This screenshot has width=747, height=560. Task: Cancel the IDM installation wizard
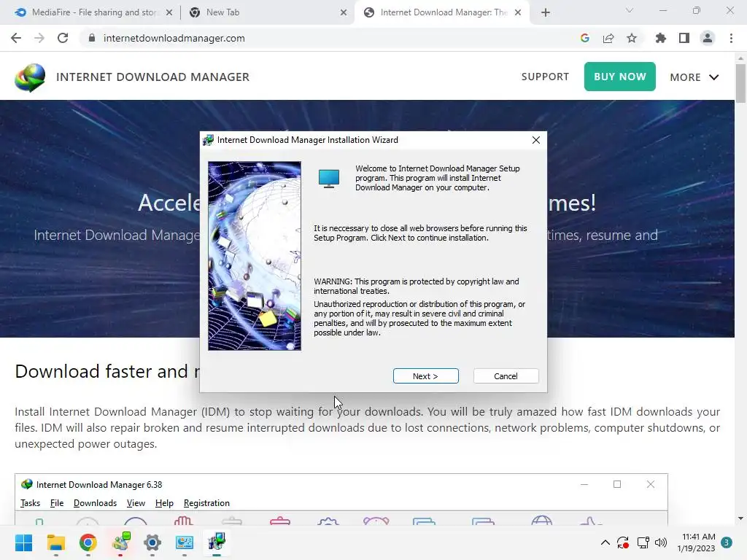click(506, 376)
